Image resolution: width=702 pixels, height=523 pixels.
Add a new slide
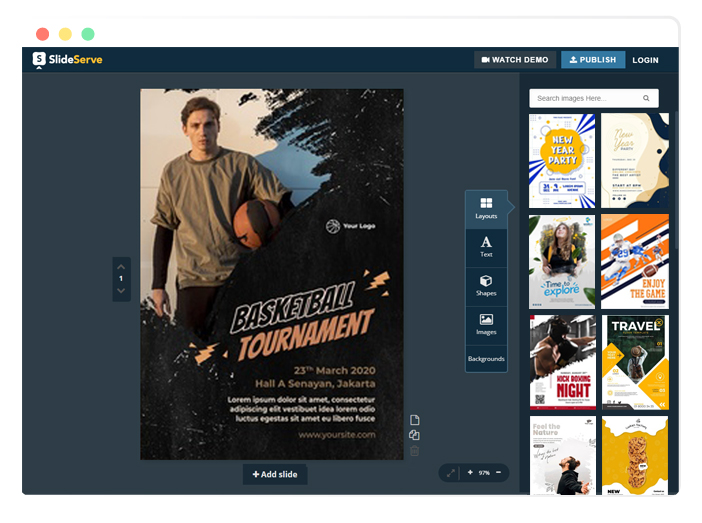coord(275,474)
